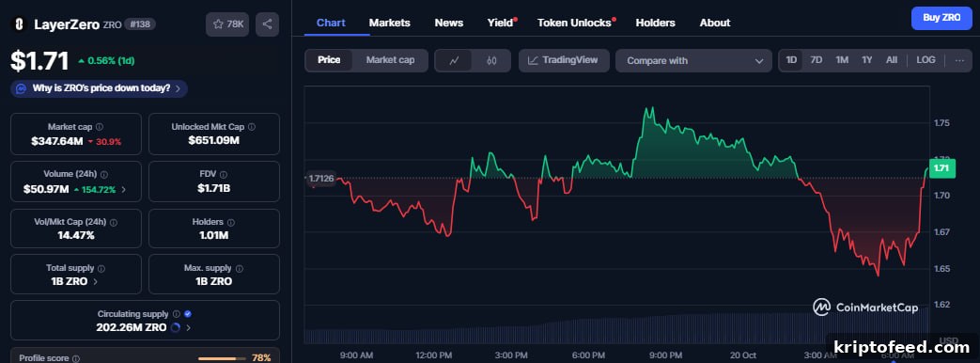
Task: Click the Profile score info icon
Action: 75,358
